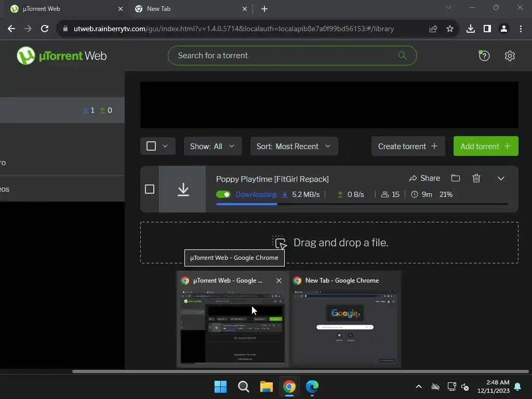Focus the Search for a torrent field
The image size is (532, 399).
click(292, 56)
